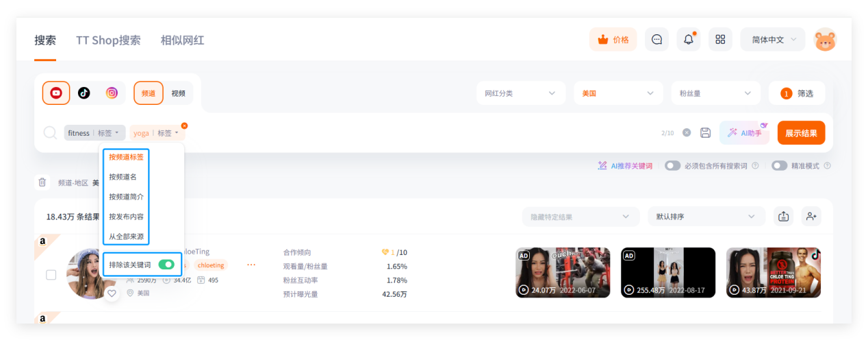The width and height of the screenshot is (868, 340).
Task: Open the chat message icon
Action: pyautogui.click(x=656, y=40)
